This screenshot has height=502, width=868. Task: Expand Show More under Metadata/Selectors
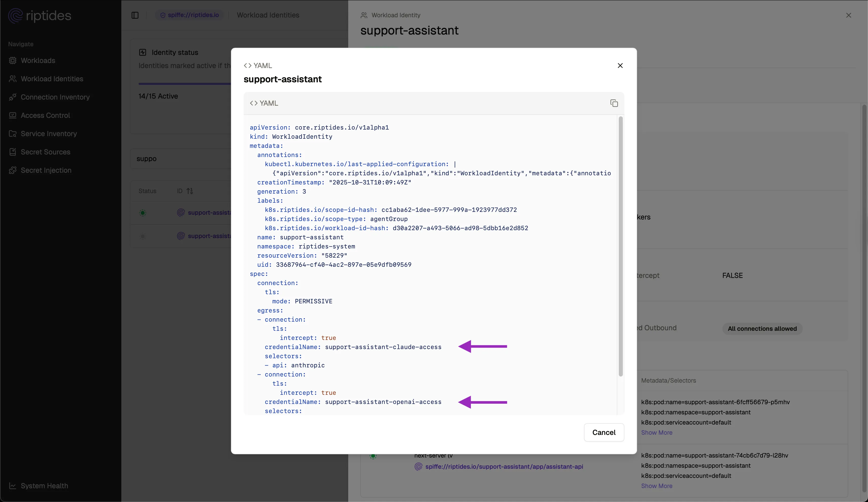click(657, 432)
